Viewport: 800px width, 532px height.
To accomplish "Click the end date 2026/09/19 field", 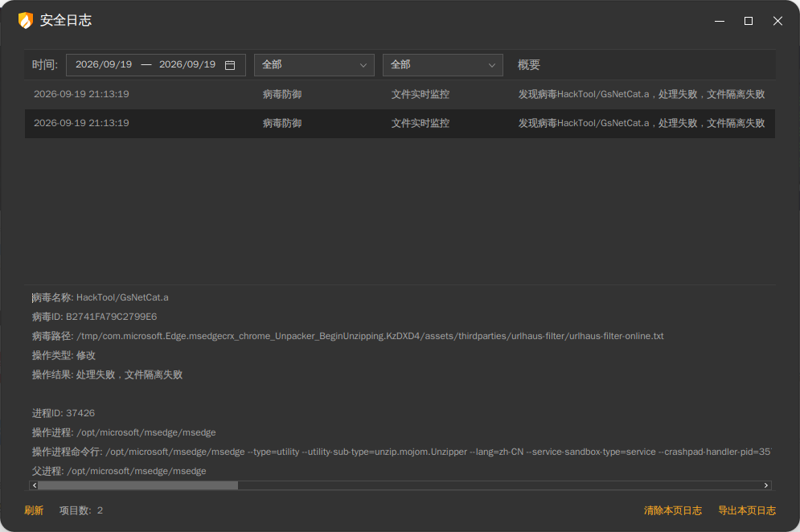I will (x=187, y=64).
